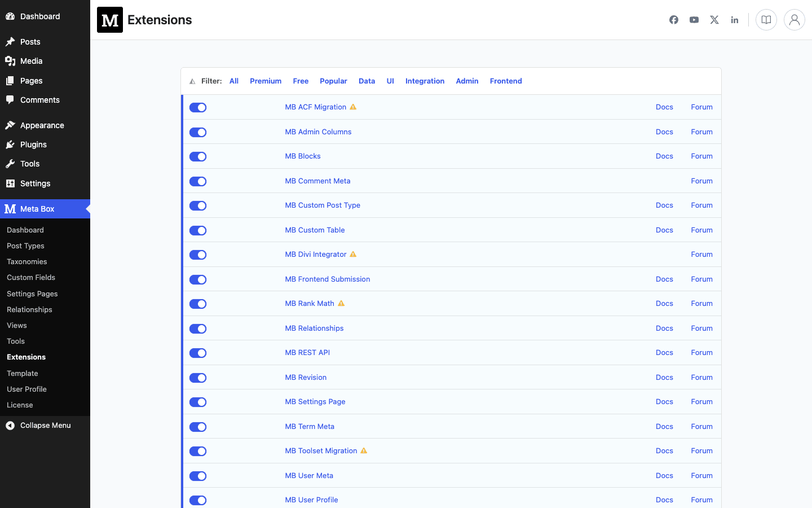The image size is (812, 508).
Task: Open the Facebook icon in header
Action: [674, 20]
